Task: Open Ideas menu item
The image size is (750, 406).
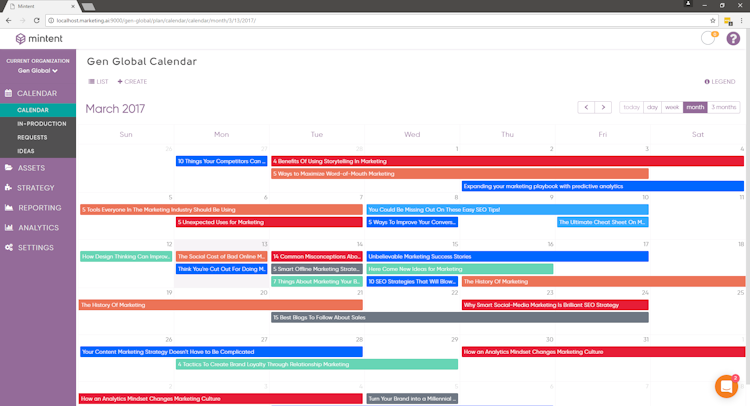Action: [x=38, y=151]
